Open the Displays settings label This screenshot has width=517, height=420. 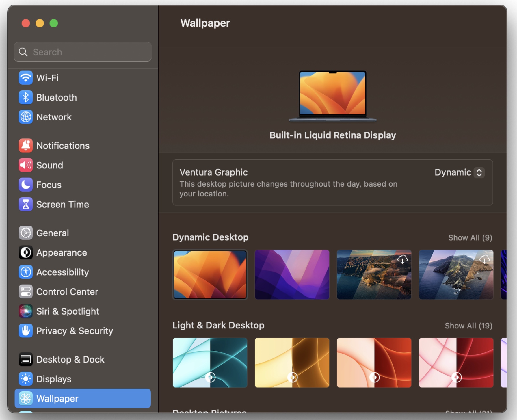(x=54, y=379)
